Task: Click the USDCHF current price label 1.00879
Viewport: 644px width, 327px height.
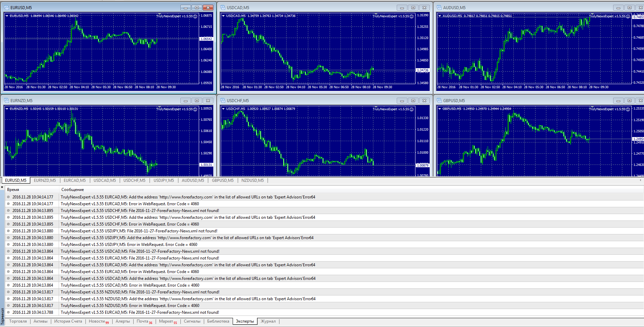Action: [x=422, y=165]
